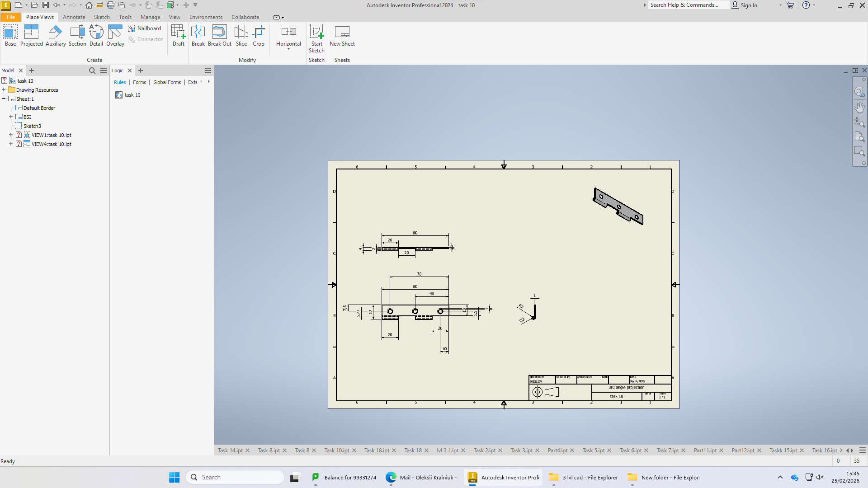868x488 pixels.
Task: Open the Draft view tool
Action: click(x=179, y=35)
